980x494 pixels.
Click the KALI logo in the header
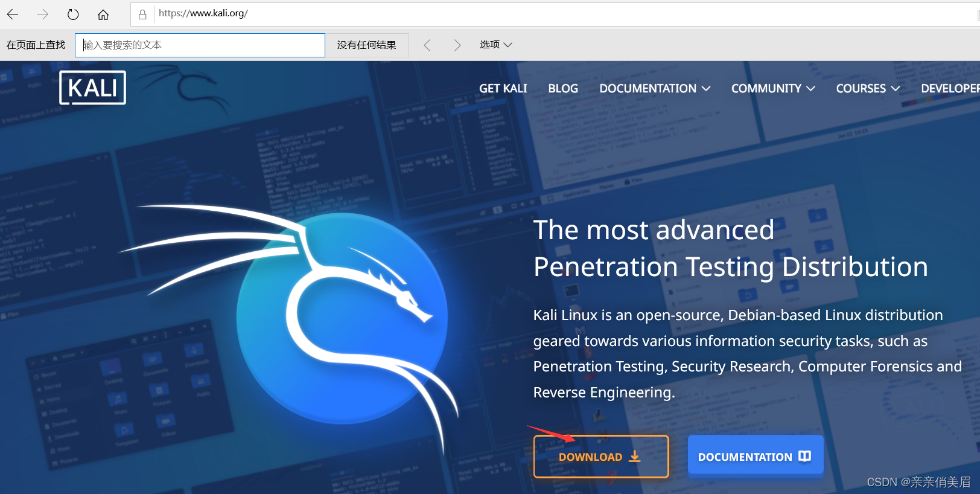point(92,88)
